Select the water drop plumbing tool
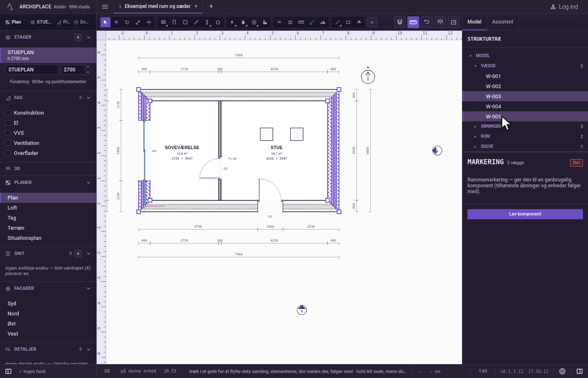This screenshot has width=588, height=378. pyautogui.click(x=243, y=22)
